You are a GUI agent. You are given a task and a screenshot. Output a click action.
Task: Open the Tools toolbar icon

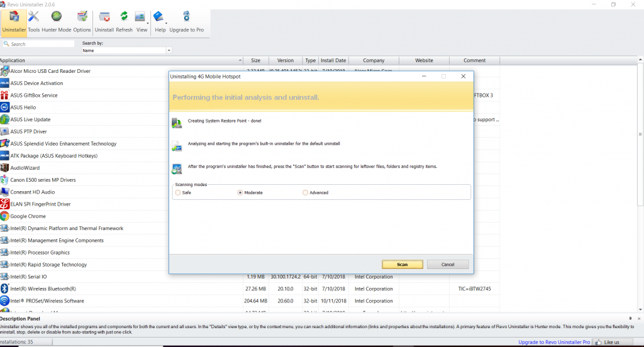point(34,22)
